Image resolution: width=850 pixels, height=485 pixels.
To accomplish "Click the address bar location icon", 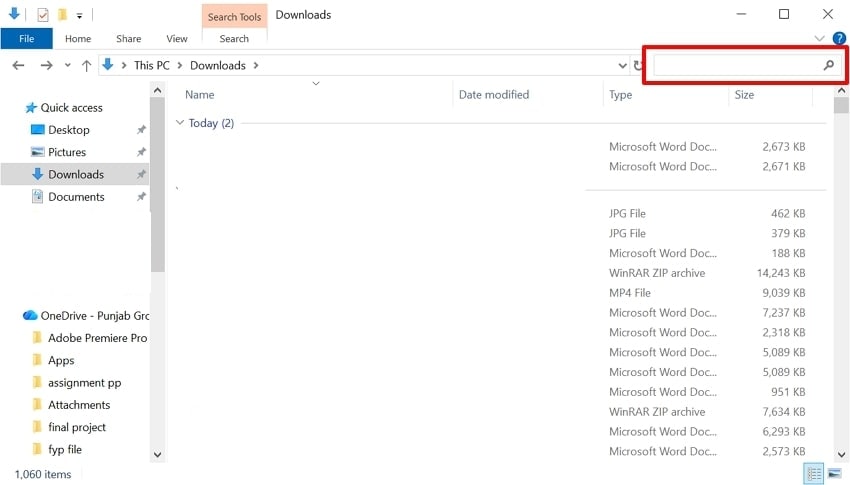I will click(108, 65).
